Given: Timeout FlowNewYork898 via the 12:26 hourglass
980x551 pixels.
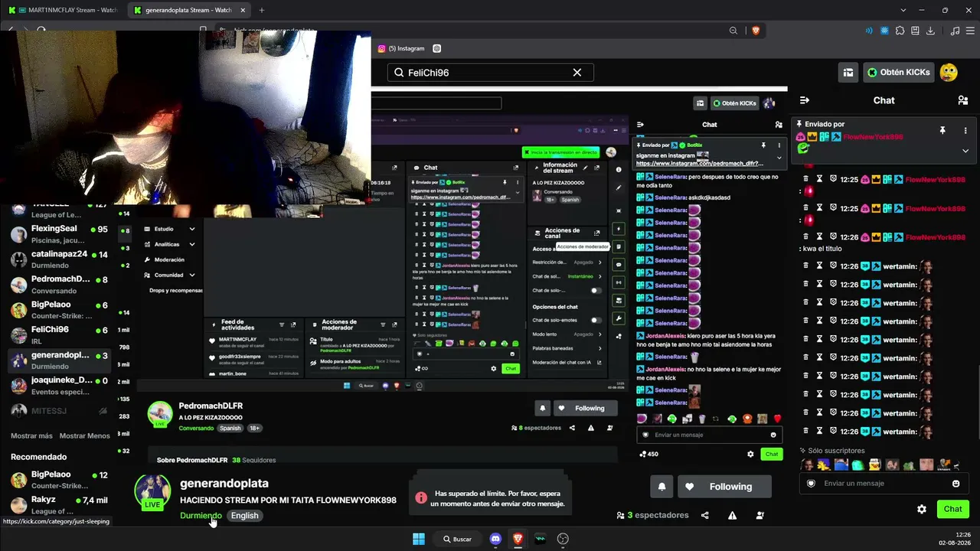Looking at the screenshot, I should [819, 237].
